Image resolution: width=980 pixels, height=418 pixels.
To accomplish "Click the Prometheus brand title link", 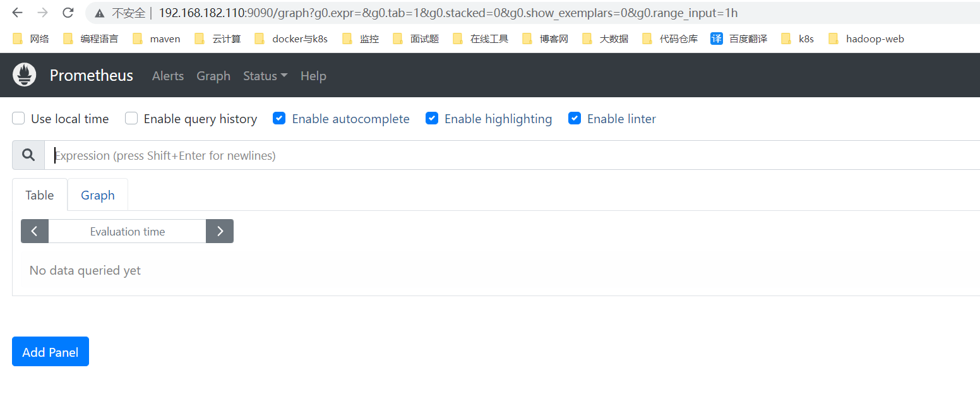I will pyautogui.click(x=92, y=76).
